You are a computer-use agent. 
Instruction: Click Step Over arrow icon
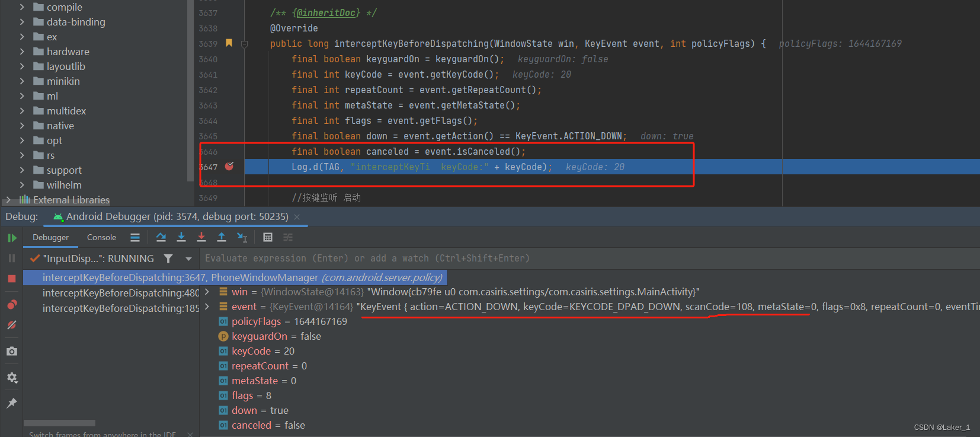click(161, 238)
